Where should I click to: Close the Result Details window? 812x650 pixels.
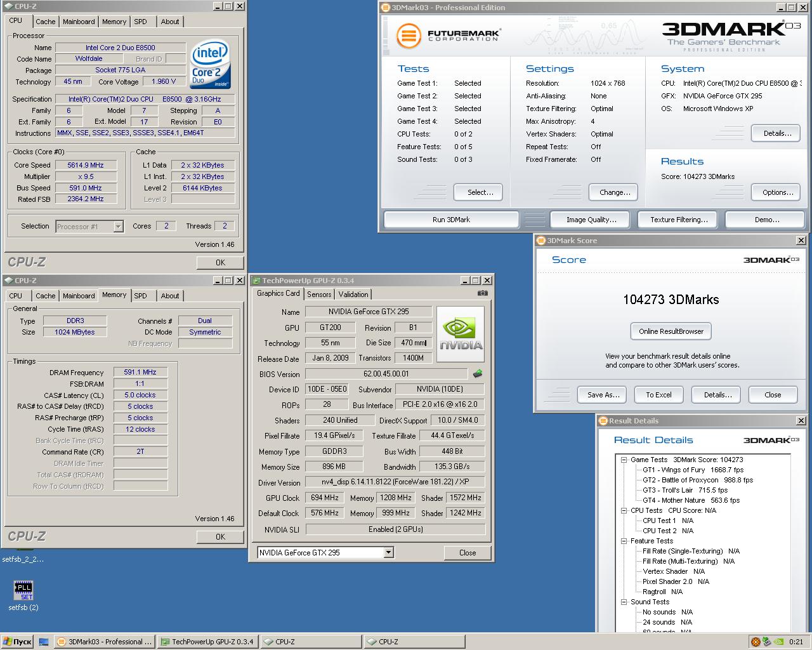tap(801, 421)
